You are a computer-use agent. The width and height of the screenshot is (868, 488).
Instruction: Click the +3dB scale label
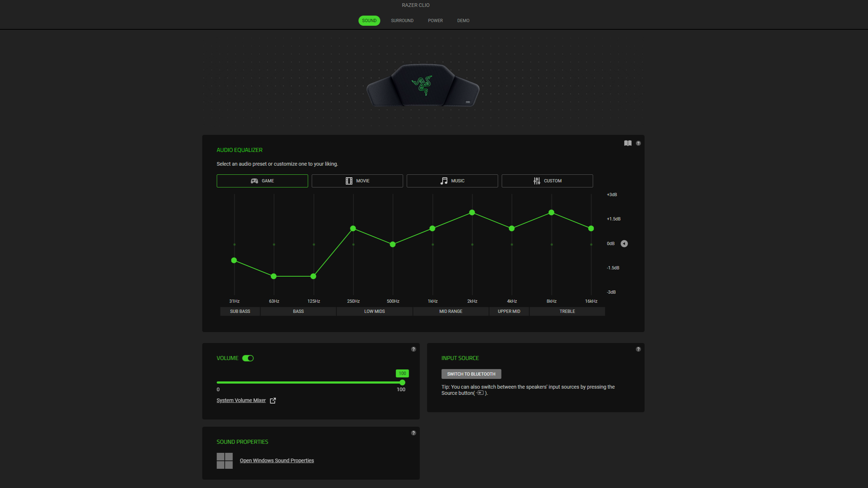[612, 195]
